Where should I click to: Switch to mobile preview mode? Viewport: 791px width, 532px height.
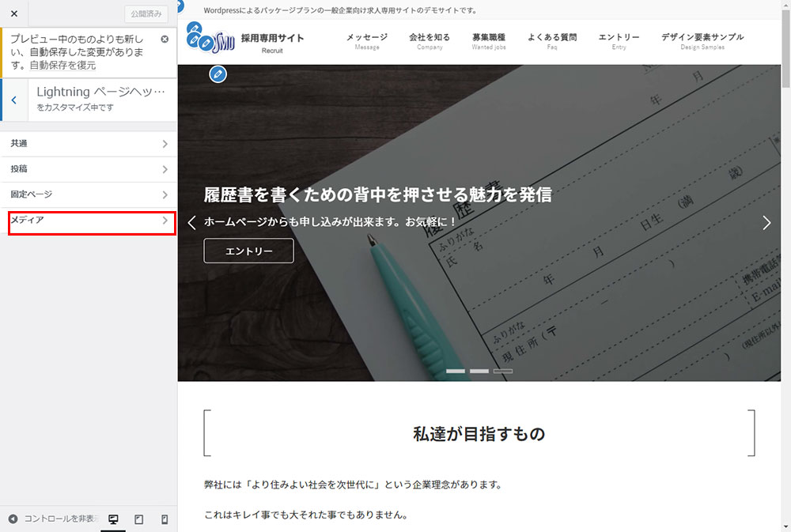(x=165, y=519)
